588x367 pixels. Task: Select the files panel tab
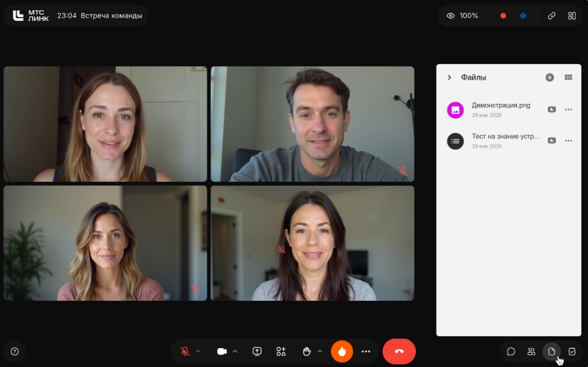coord(551,351)
